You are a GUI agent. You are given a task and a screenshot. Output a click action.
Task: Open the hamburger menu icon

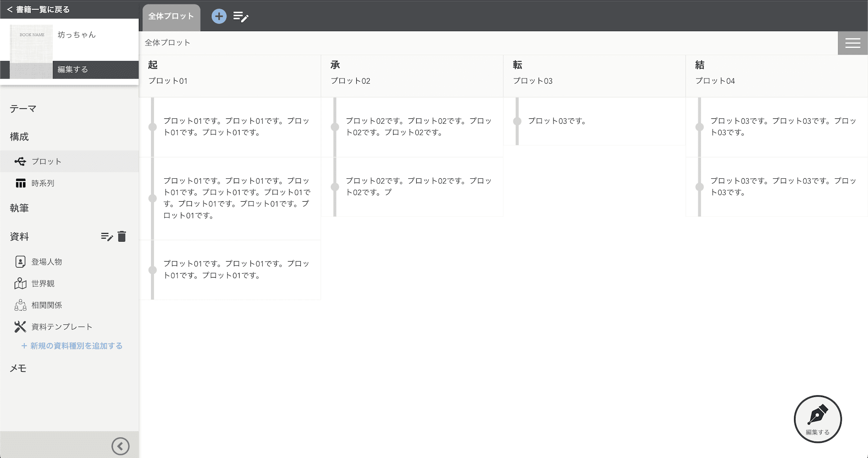click(x=853, y=43)
